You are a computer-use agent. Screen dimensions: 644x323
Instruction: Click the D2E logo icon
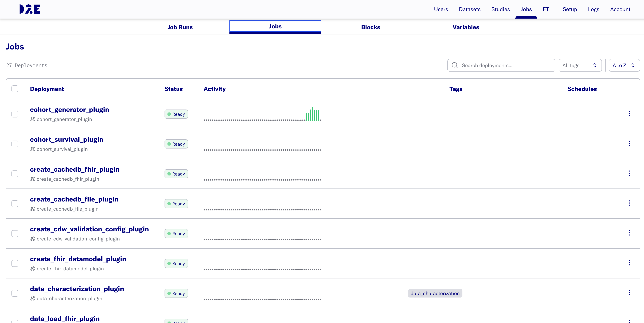[x=30, y=9]
